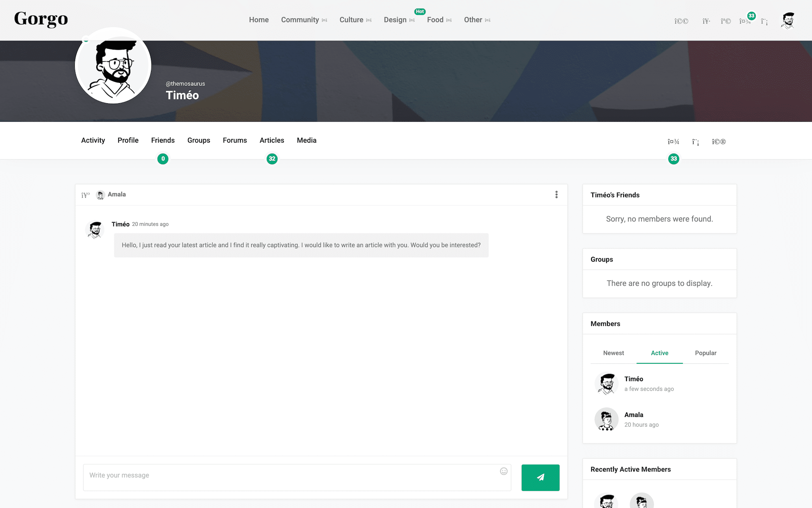Image resolution: width=812 pixels, height=508 pixels.
Task: Click the 'a few seconds ago' text
Action: pyautogui.click(x=649, y=389)
